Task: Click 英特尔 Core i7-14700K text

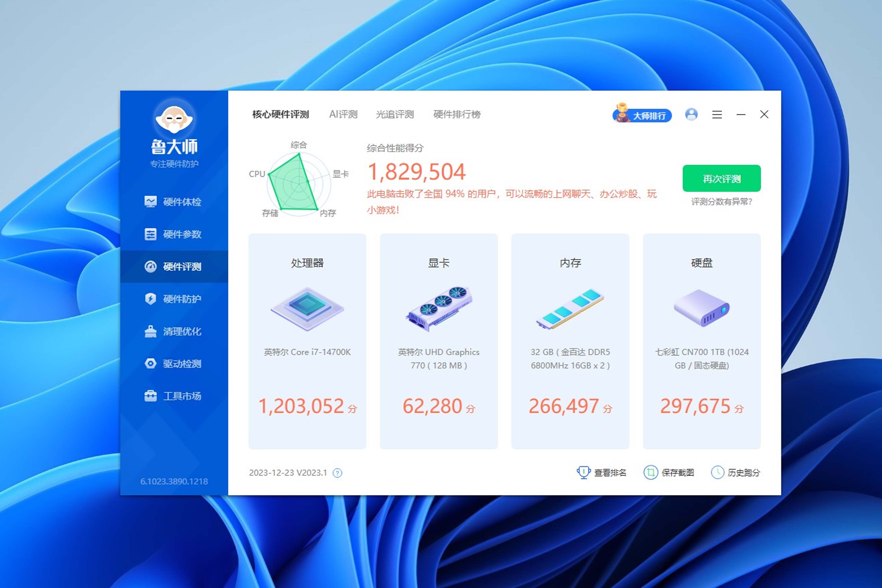Action: (x=307, y=352)
